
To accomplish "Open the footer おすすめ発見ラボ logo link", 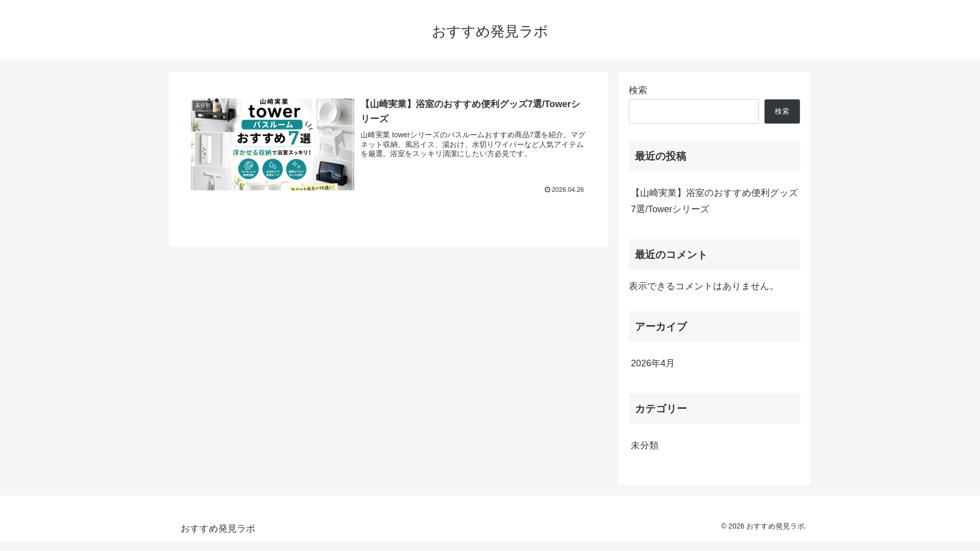I will (218, 529).
